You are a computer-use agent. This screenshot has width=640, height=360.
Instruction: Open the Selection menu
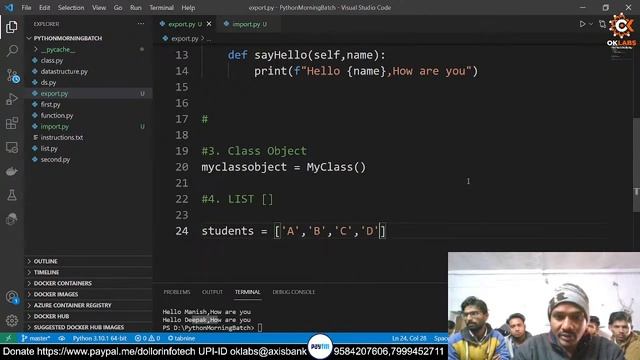[71, 8]
